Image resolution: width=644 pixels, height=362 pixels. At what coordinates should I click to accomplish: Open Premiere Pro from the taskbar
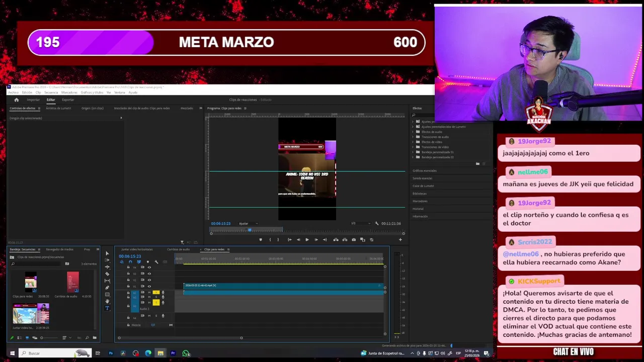(173, 353)
